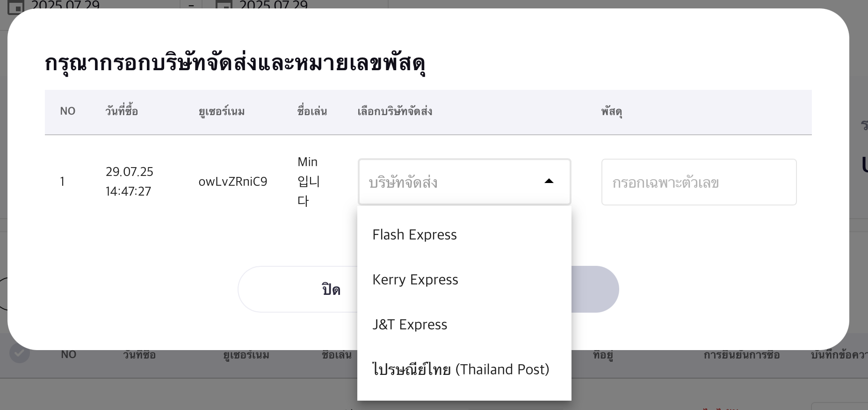The width and height of the screenshot is (868, 410).
Task: Open the end date calendar icon
Action: 224,6
